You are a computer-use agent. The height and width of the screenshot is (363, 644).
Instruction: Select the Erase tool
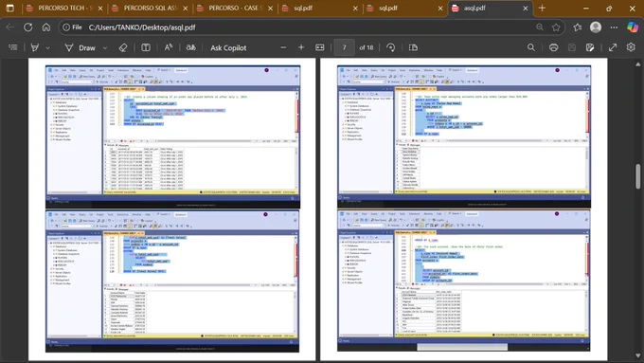[x=123, y=47]
